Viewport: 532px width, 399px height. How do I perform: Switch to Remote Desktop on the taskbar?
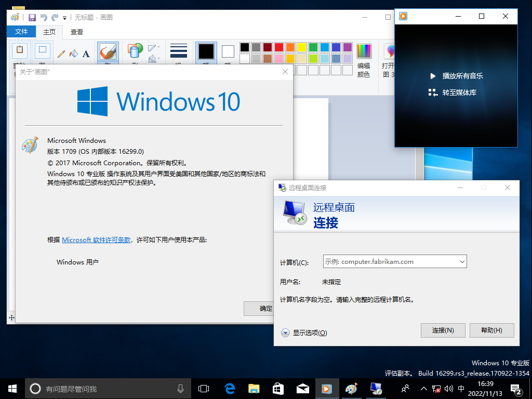click(376, 389)
